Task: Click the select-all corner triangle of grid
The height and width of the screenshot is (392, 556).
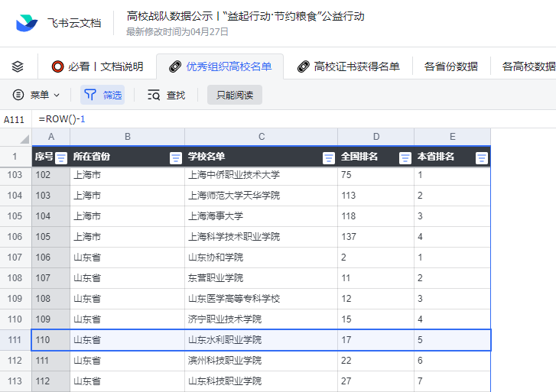Action: pyautogui.click(x=24, y=138)
